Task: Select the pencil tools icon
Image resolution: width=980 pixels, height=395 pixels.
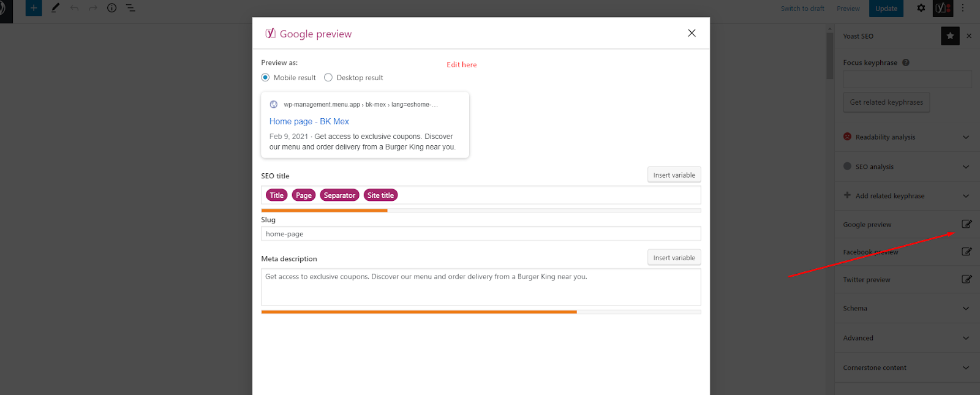Action: click(55, 8)
